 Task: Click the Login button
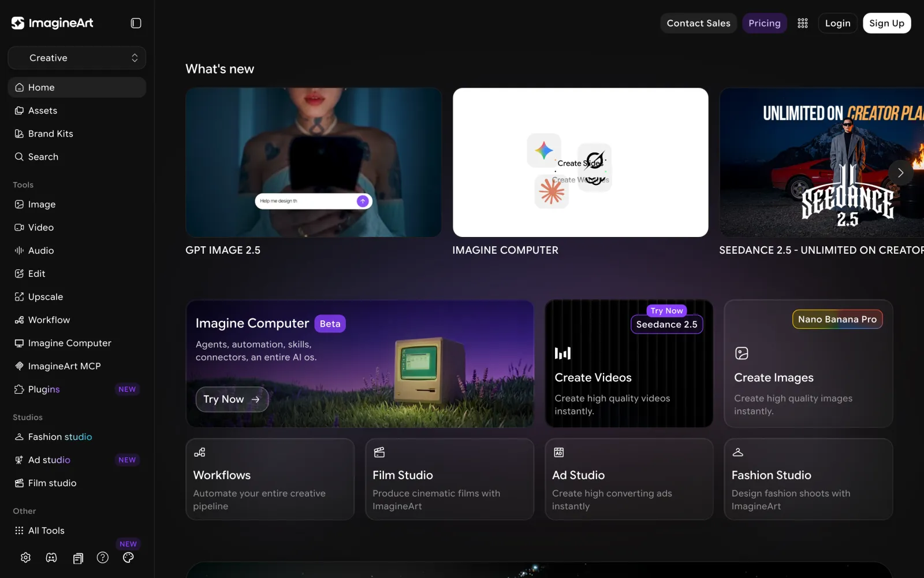pos(837,23)
